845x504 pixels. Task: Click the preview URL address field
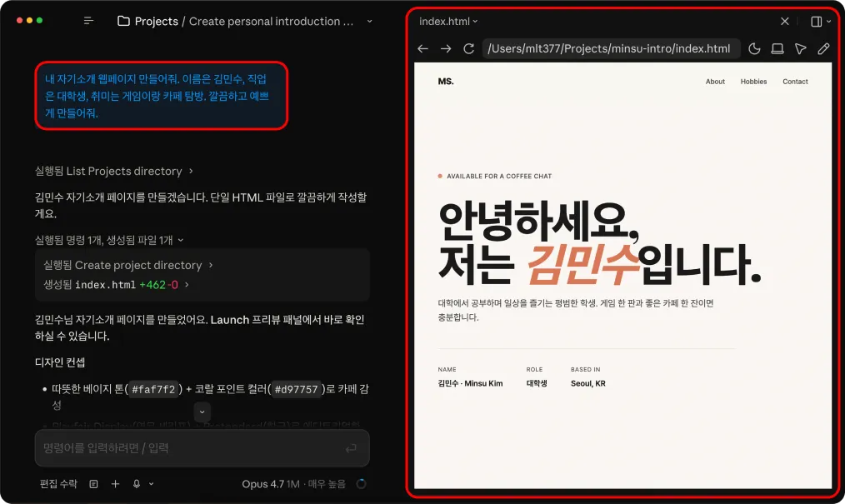pyautogui.click(x=611, y=49)
